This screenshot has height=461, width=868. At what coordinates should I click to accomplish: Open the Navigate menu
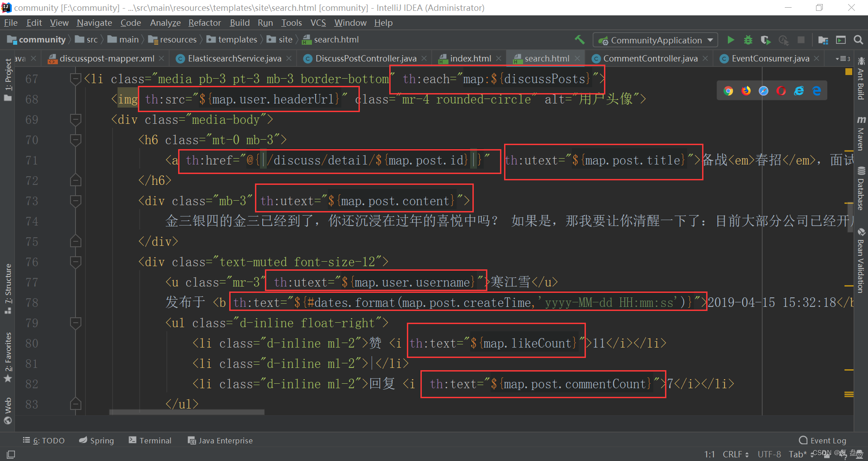pyautogui.click(x=94, y=23)
